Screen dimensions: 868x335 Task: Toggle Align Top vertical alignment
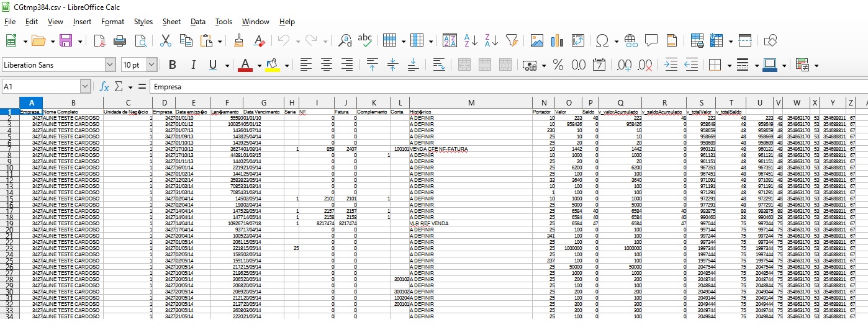click(372, 65)
